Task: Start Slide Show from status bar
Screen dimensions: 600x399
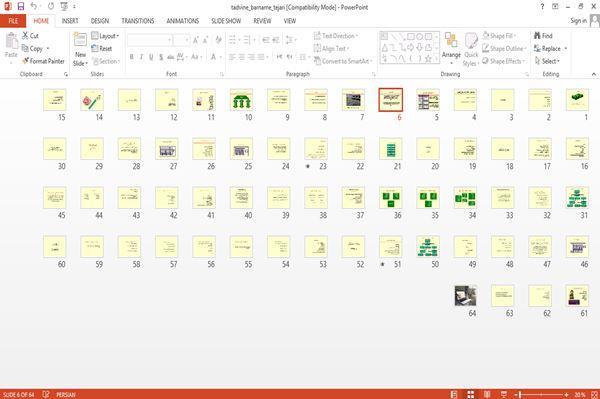Action: click(x=504, y=394)
